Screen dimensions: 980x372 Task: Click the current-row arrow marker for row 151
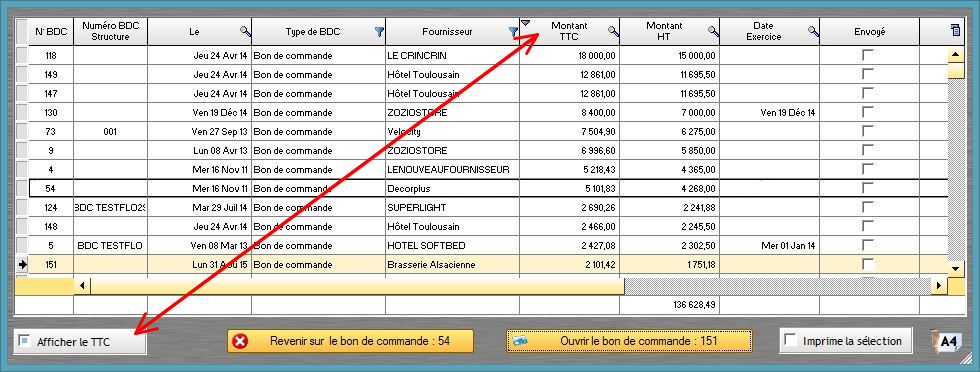coord(22,264)
